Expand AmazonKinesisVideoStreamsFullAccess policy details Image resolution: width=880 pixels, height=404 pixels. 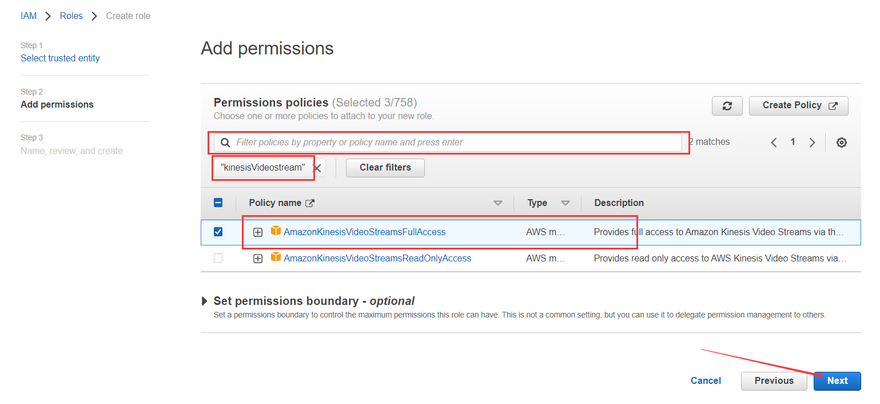tap(258, 232)
